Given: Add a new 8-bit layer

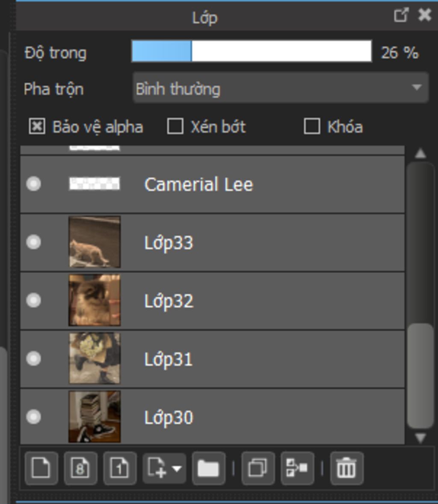Looking at the screenshot, I should point(80,468).
